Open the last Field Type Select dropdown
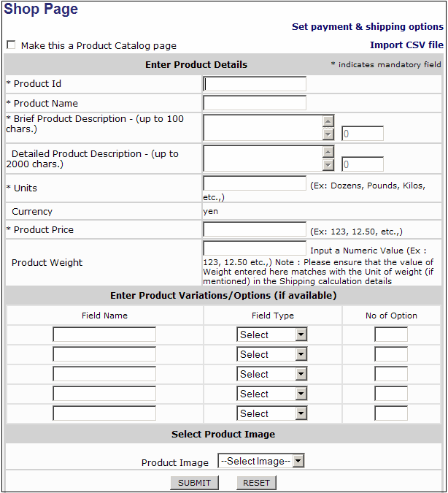Image resolution: width=448 pixels, height=493 pixels. coord(271,413)
